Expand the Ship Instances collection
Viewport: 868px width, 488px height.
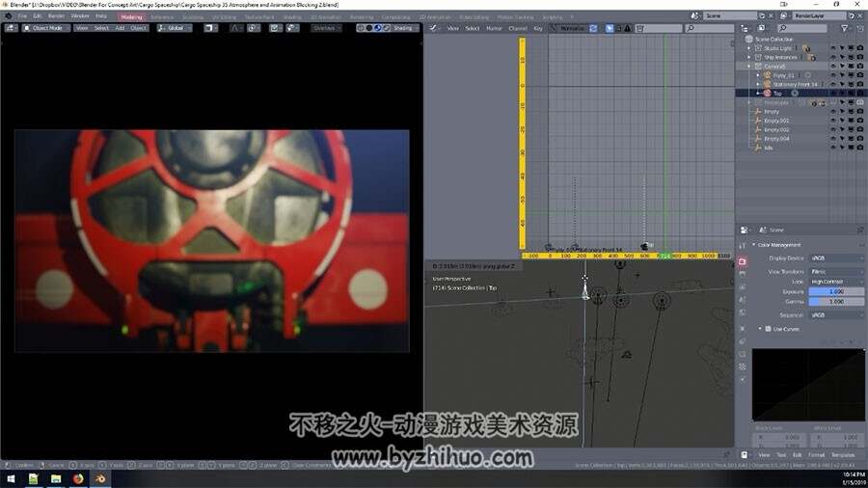pos(749,57)
